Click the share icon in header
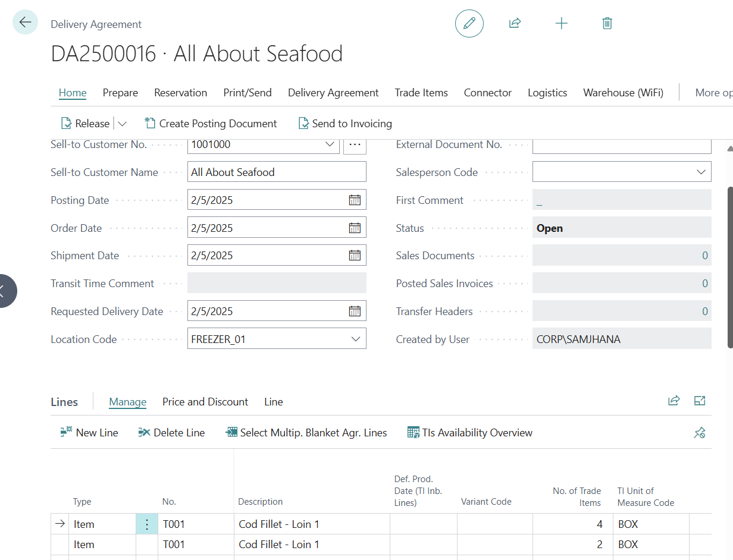Image resolution: width=733 pixels, height=560 pixels. click(515, 24)
